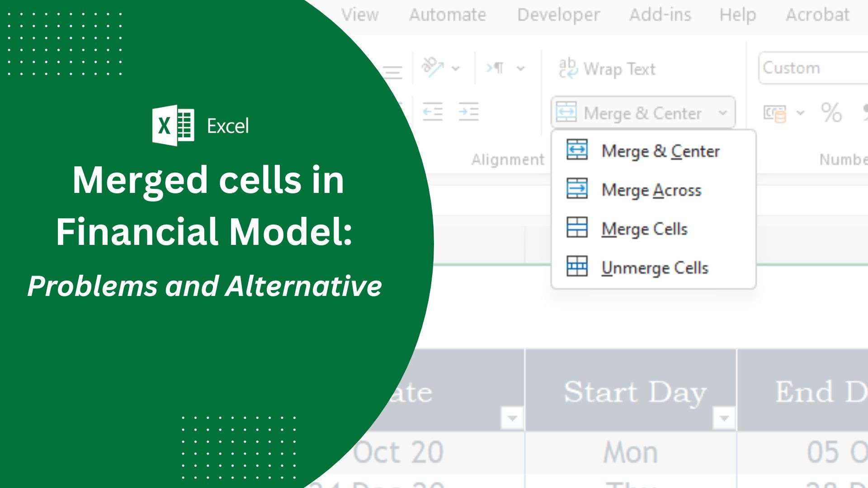
Task: Open the Developer ribbon tab
Action: click(x=558, y=15)
